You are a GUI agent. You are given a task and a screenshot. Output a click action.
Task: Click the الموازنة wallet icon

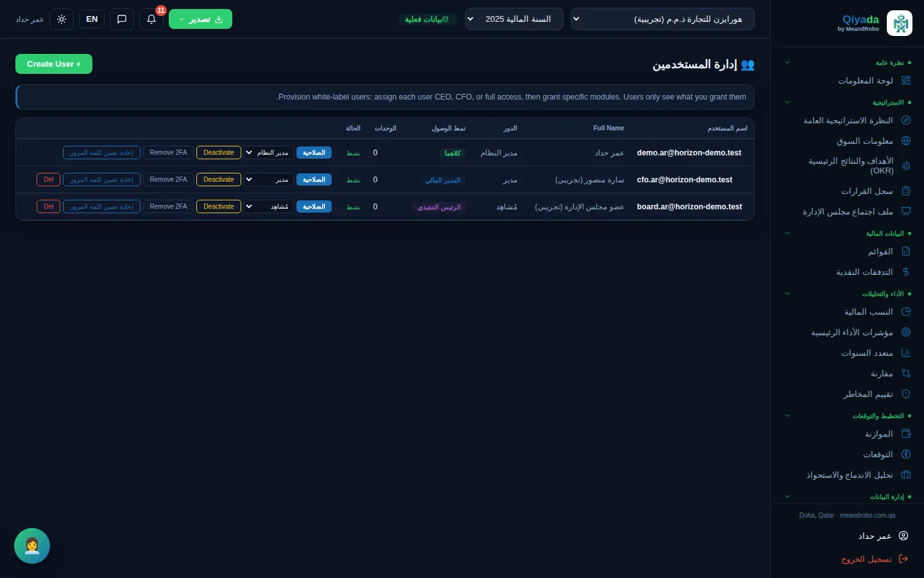906,433
